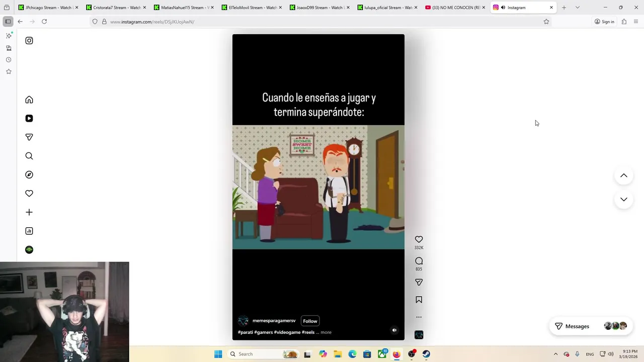Open the reel audio thumbnail below the options

click(419, 335)
